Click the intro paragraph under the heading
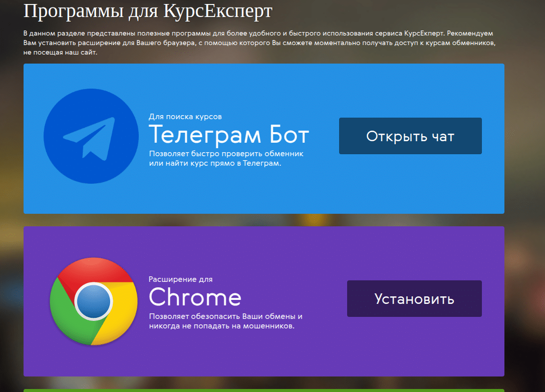 tap(259, 43)
